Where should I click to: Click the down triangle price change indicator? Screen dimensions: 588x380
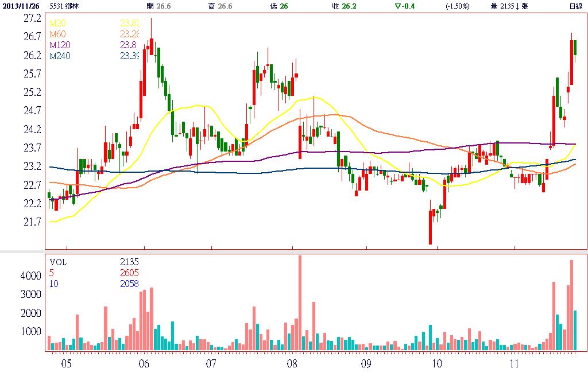pos(398,6)
